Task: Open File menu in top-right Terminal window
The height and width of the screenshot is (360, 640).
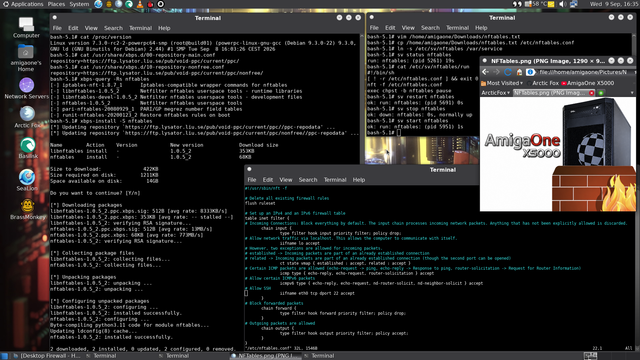Action: point(374,28)
